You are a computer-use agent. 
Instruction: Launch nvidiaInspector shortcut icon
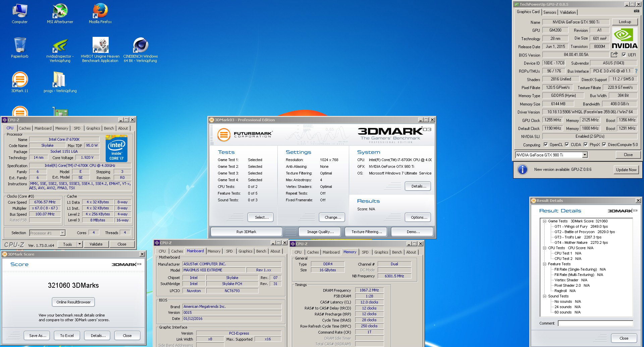point(60,50)
